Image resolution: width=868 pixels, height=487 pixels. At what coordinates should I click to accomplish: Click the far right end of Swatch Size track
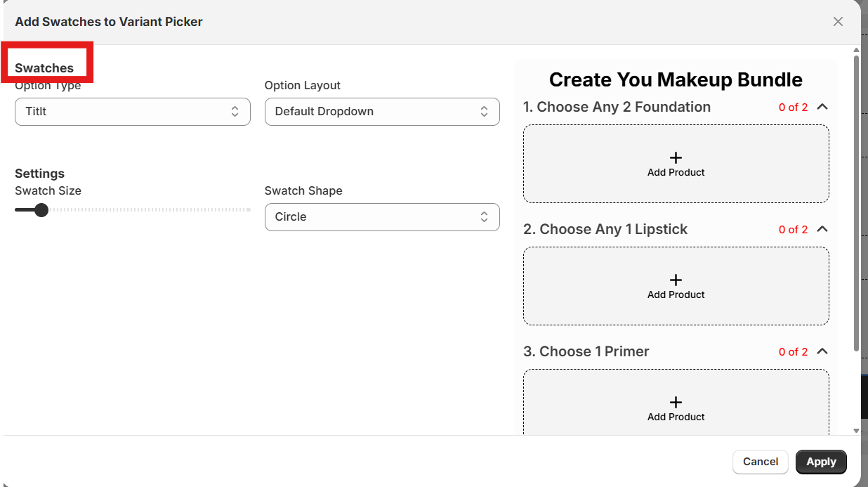coord(249,210)
